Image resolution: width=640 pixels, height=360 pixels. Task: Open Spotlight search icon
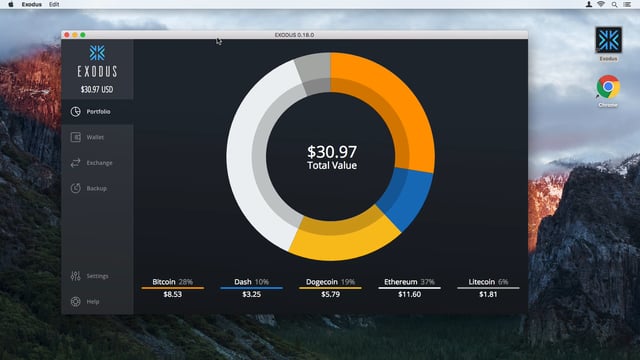[614, 4]
